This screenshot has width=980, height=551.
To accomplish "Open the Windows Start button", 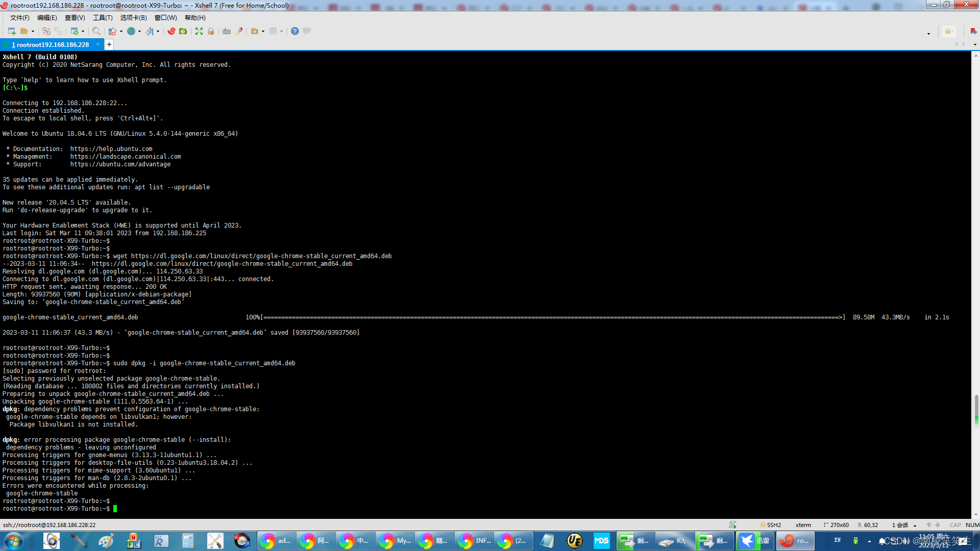I will [x=13, y=541].
